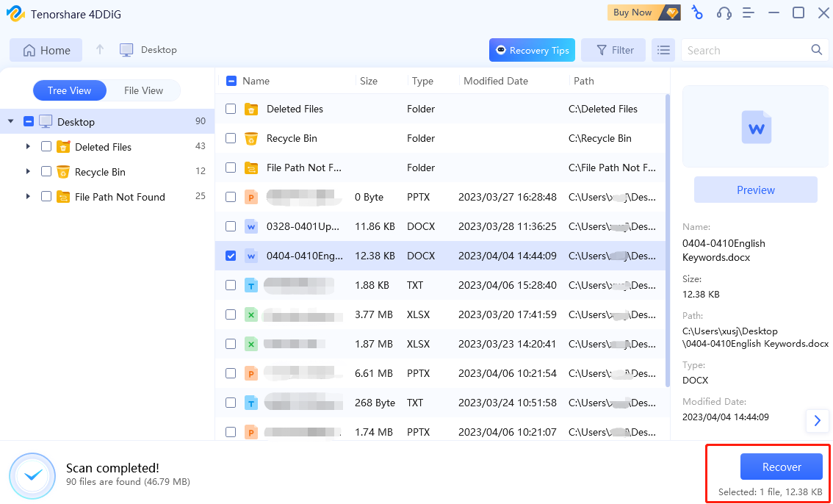
Task: Click the up navigation arrow beside Home
Action: (x=99, y=50)
